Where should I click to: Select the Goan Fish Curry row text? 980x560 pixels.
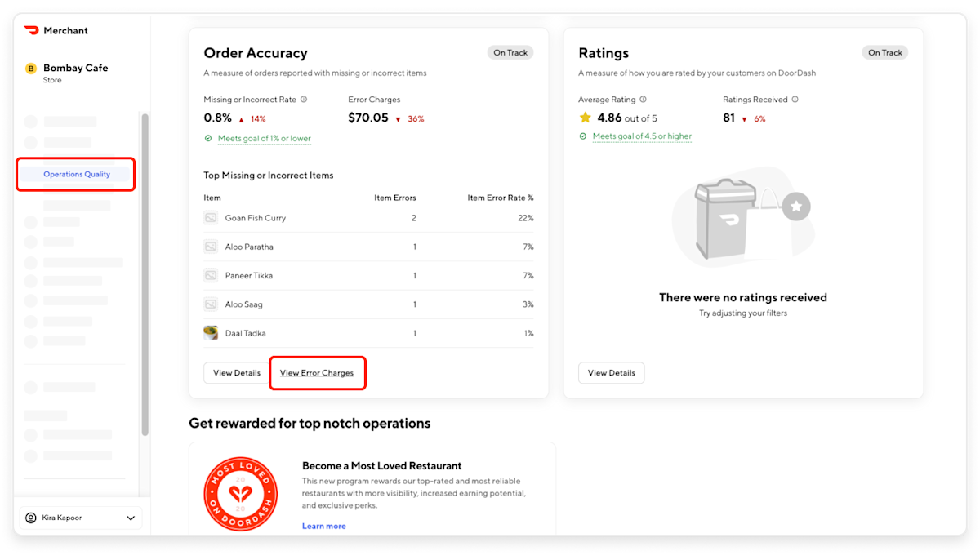pos(256,218)
